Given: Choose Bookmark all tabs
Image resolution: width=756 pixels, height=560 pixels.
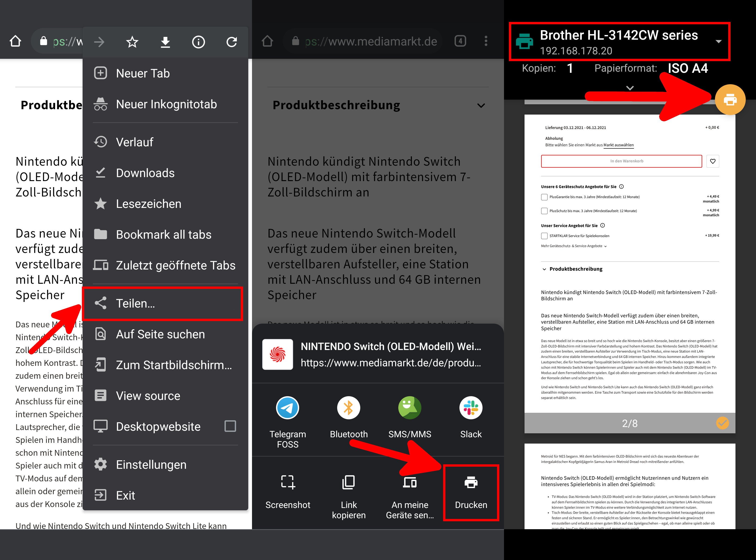Looking at the screenshot, I should (165, 234).
